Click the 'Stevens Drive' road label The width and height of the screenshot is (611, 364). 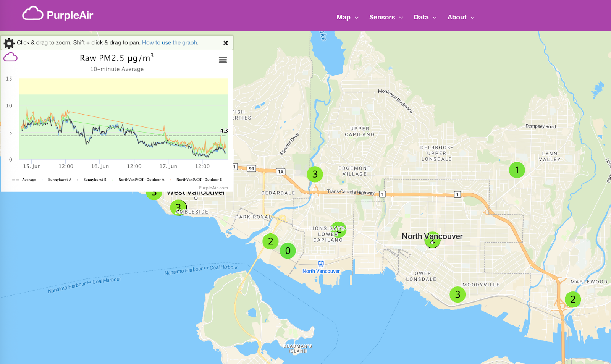(x=289, y=144)
